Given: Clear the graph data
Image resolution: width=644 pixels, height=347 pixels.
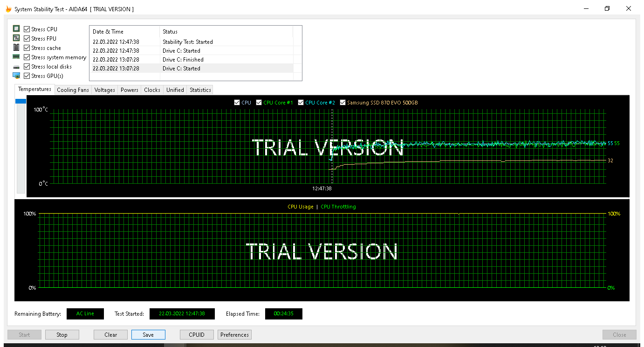Looking at the screenshot, I should coord(111,334).
